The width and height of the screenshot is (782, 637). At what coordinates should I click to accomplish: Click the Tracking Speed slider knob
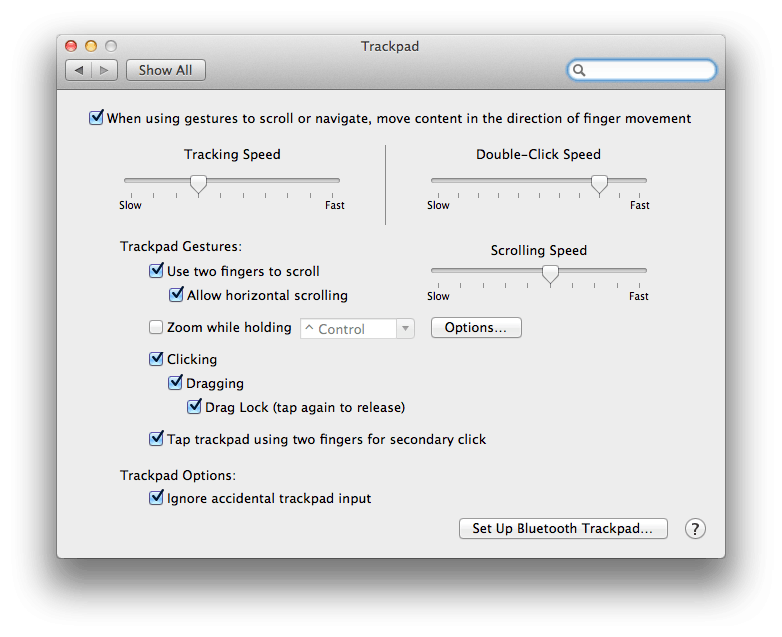pos(198,184)
